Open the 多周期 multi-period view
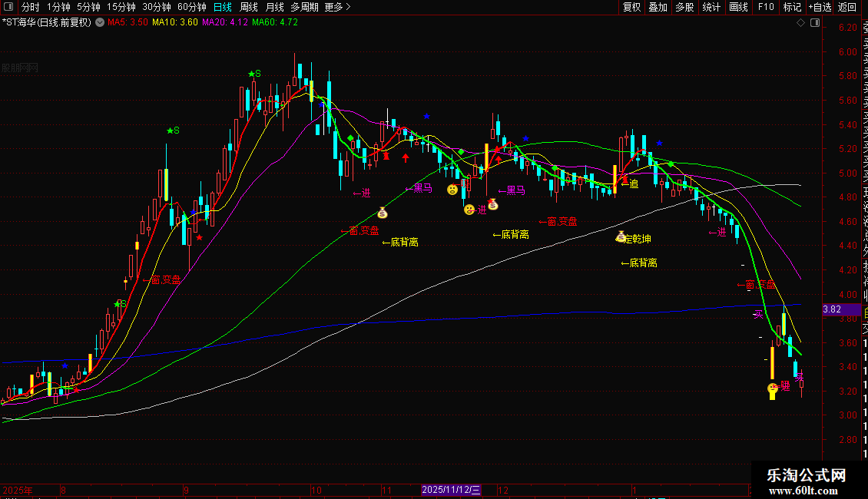The image size is (868, 499). (304, 7)
